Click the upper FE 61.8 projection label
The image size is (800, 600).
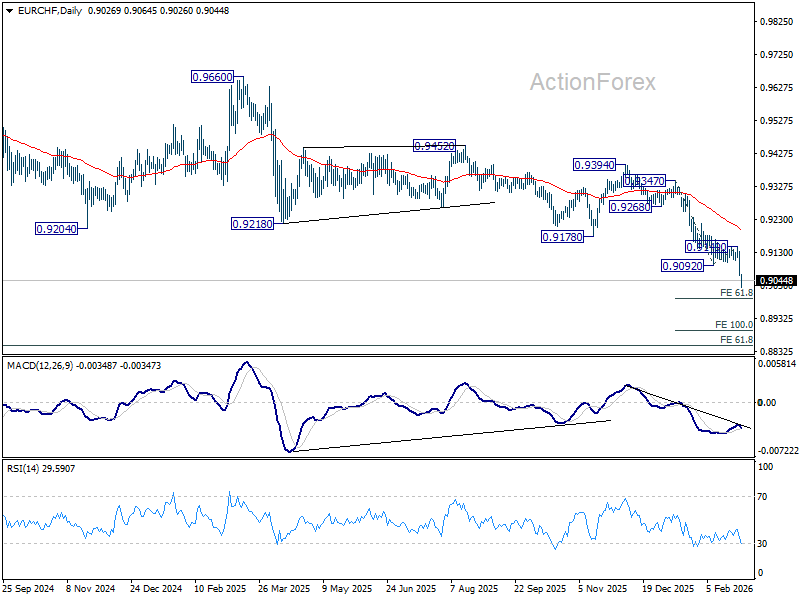[x=736, y=293]
